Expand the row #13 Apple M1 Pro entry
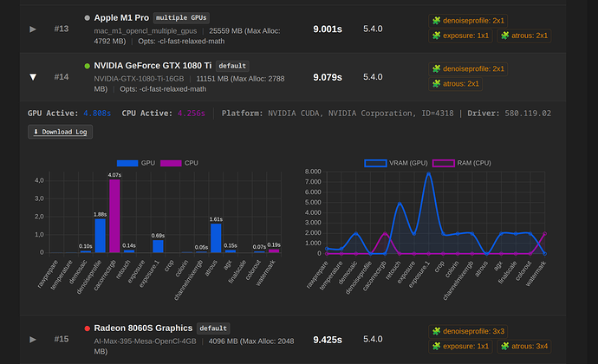598x364 pixels. 34,29
